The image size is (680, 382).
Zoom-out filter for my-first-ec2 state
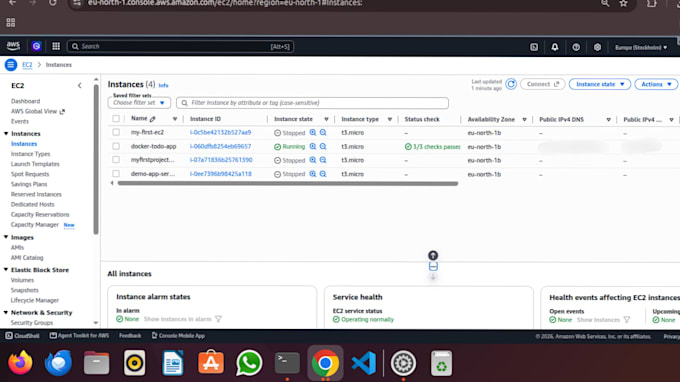(323, 133)
